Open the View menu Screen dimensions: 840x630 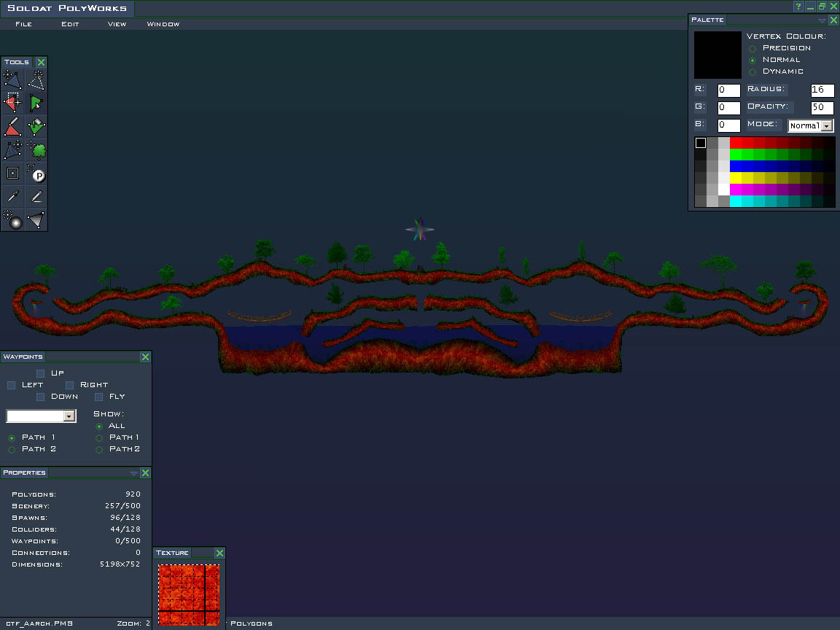[x=117, y=24]
